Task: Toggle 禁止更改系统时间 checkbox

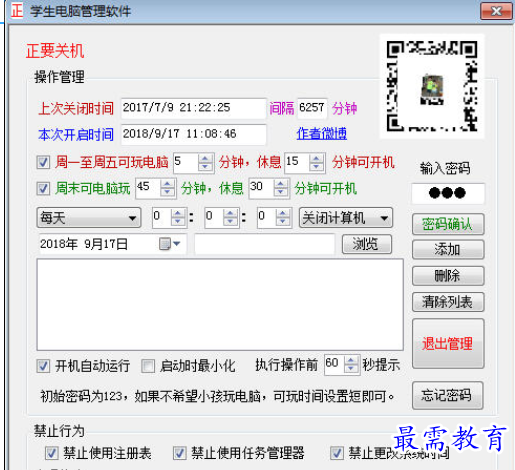Action: 337,453
